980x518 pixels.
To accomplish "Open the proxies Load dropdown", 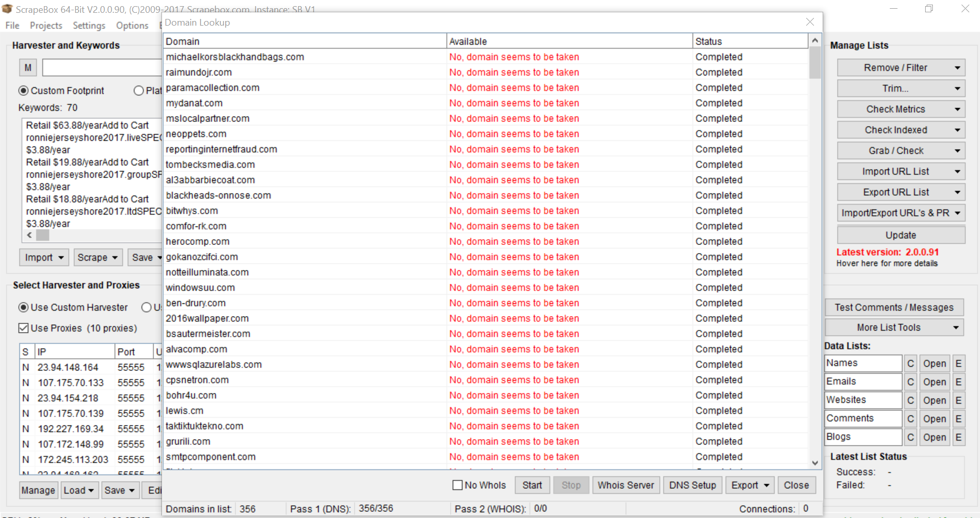I will pos(79,490).
